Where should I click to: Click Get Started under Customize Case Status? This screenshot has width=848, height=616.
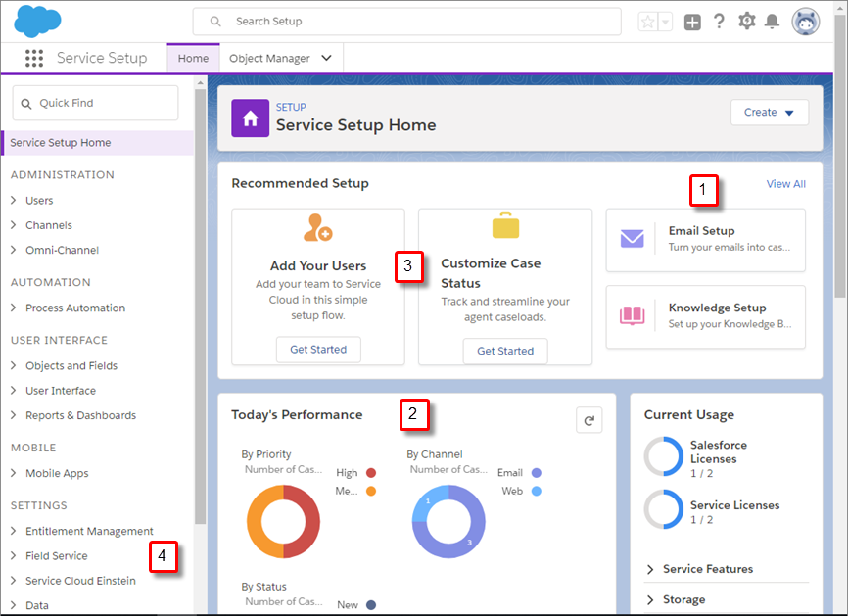click(505, 351)
